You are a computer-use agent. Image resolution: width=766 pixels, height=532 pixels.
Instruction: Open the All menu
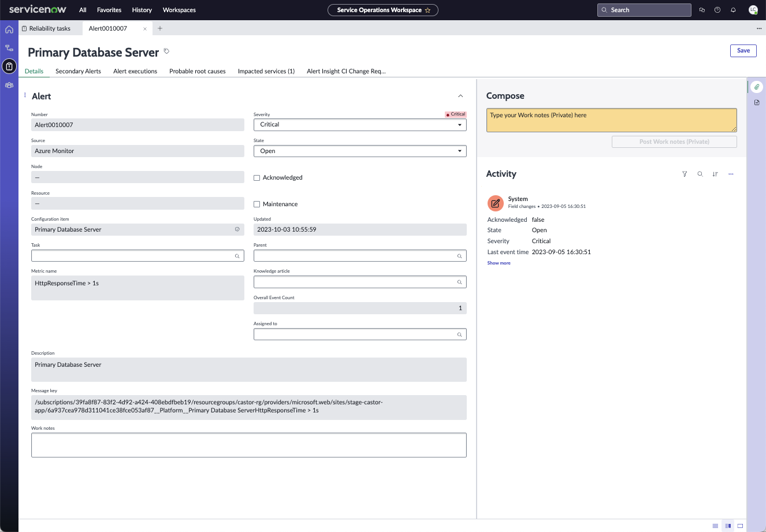[x=83, y=10]
